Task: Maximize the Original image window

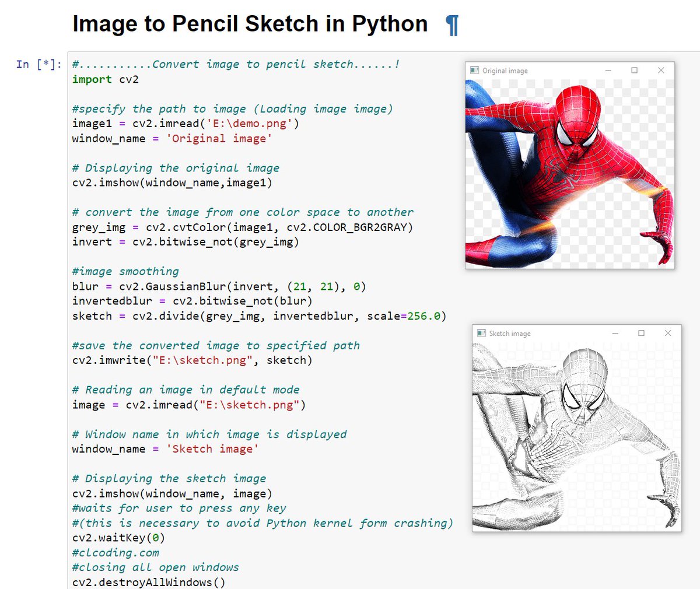Action: point(634,70)
